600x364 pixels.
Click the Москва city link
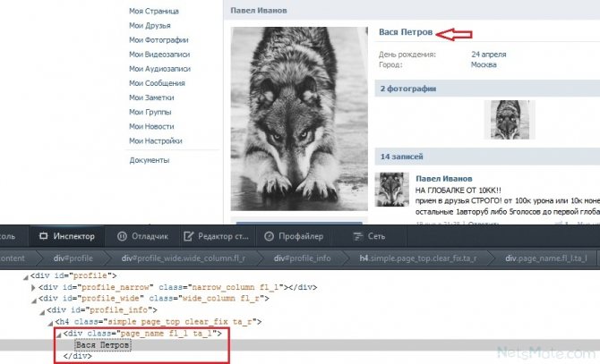click(484, 65)
